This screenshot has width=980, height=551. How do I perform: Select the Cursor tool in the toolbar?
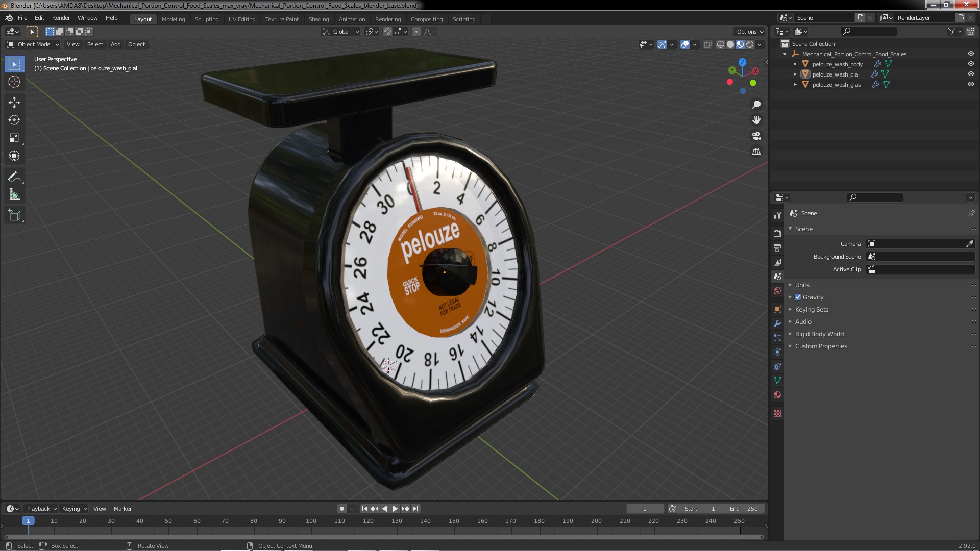14,82
